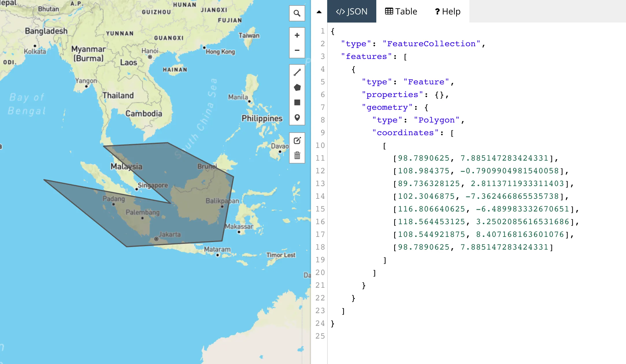Zoom in with the plus button

(x=297, y=35)
